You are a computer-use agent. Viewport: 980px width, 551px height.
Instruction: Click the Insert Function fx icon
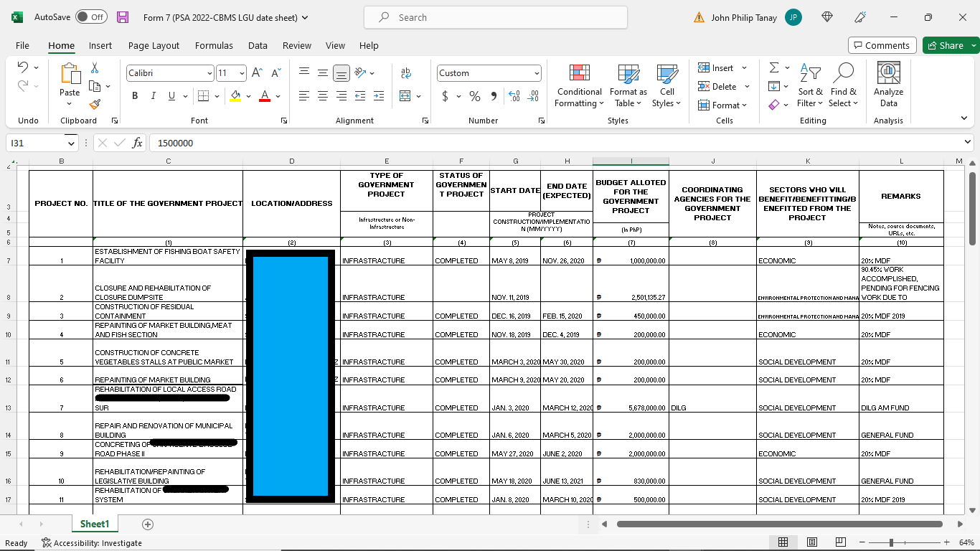coord(137,143)
